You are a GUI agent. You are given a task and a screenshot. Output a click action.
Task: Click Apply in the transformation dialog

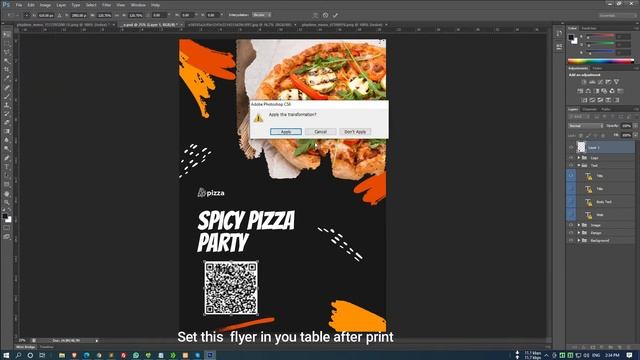tap(286, 131)
